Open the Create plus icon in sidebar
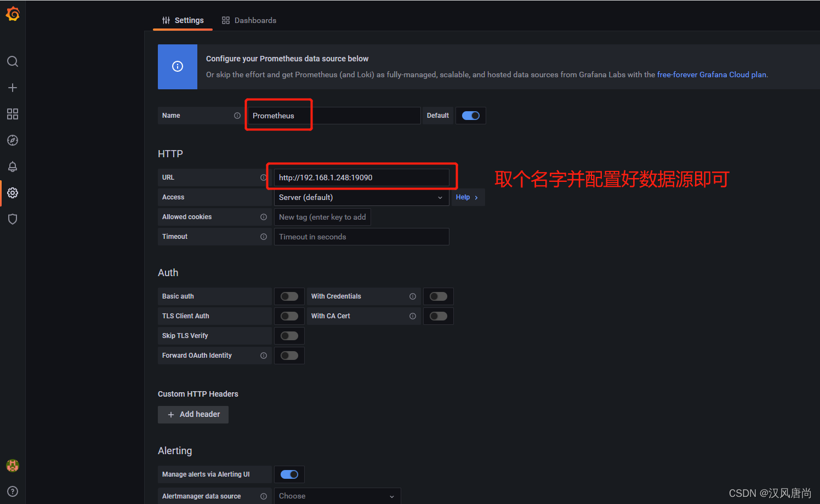The image size is (820, 504). [x=13, y=88]
